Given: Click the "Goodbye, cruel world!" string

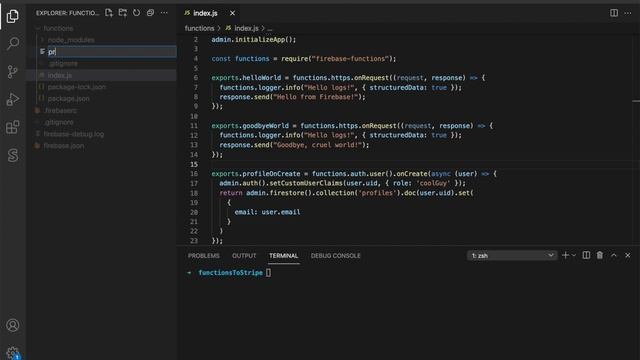Looking at the screenshot, I should (319, 145).
